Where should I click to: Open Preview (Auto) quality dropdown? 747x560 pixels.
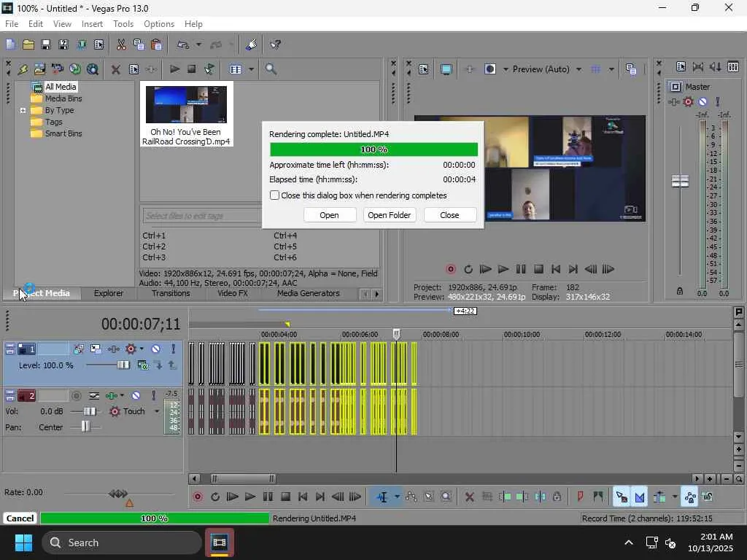pos(578,69)
